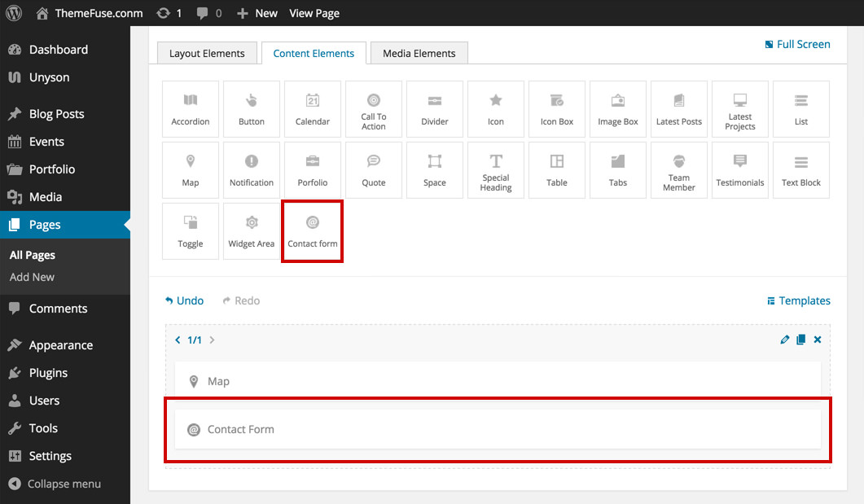Select the Contact Form item in the builder

pyautogui.click(x=498, y=429)
